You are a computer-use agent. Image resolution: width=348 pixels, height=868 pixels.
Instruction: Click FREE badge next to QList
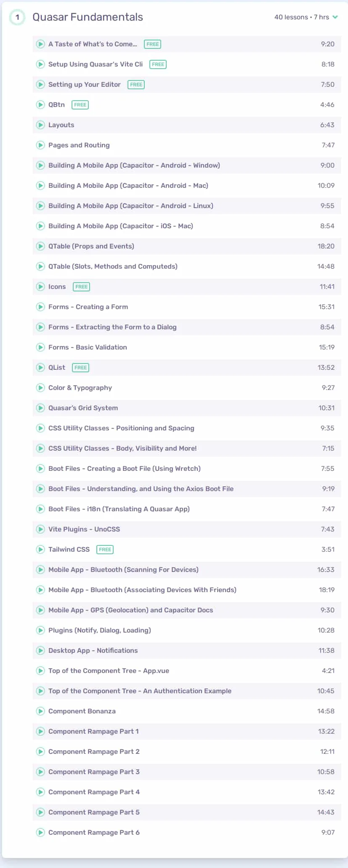(x=81, y=368)
